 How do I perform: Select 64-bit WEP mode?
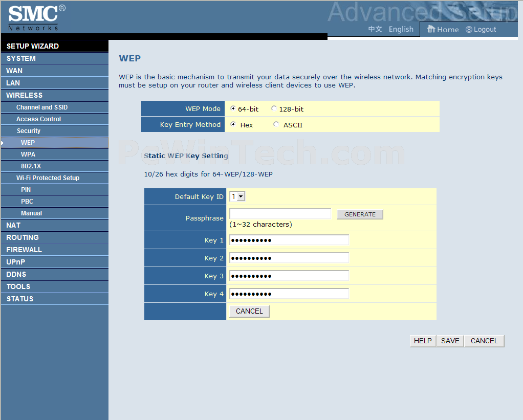click(x=233, y=108)
